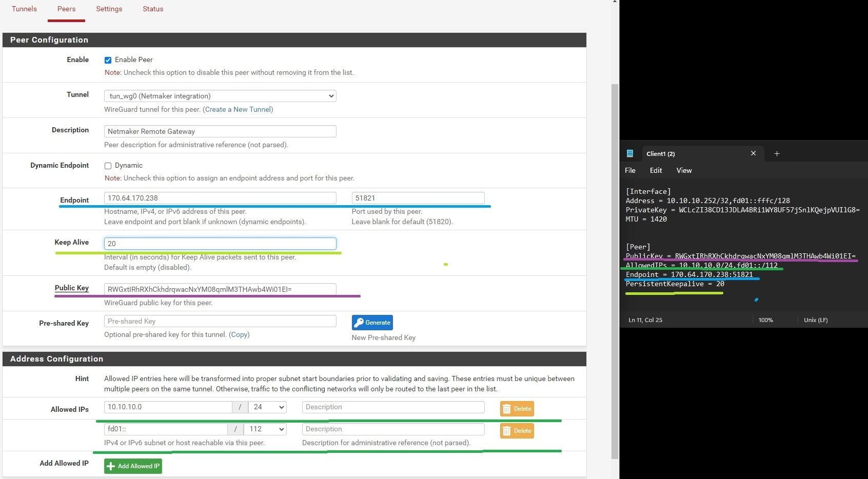Open the Notepad Edit menu
Screen dimensions: 868x479
click(656, 170)
